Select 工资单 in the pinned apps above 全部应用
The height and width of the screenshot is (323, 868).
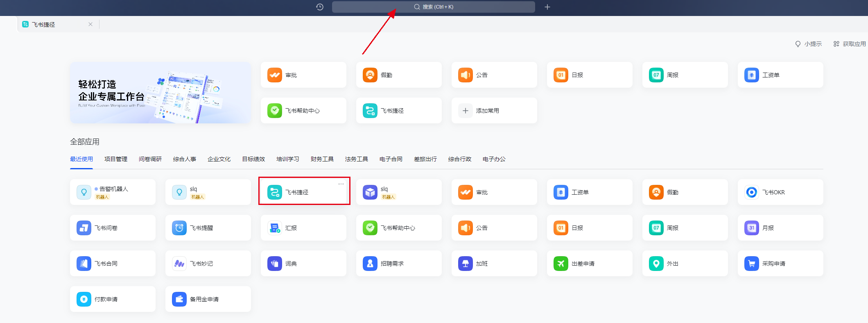780,75
